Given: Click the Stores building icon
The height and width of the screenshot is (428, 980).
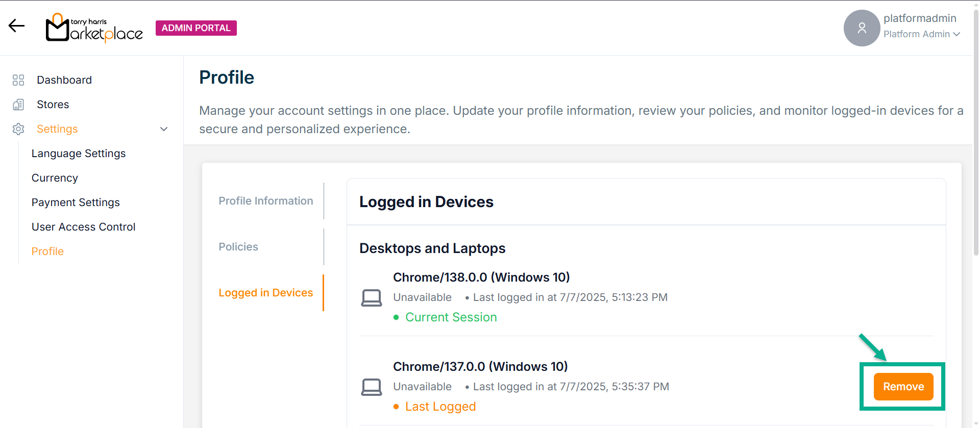Looking at the screenshot, I should [x=18, y=105].
